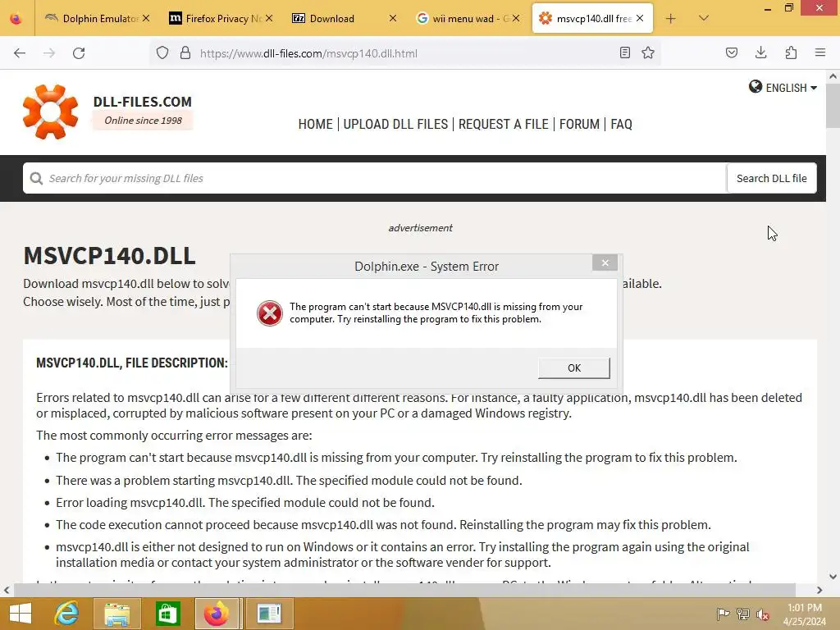The width and height of the screenshot is (840, 630).
Task: Open the Firefox hamburger menu
Action: pos(820,52)
